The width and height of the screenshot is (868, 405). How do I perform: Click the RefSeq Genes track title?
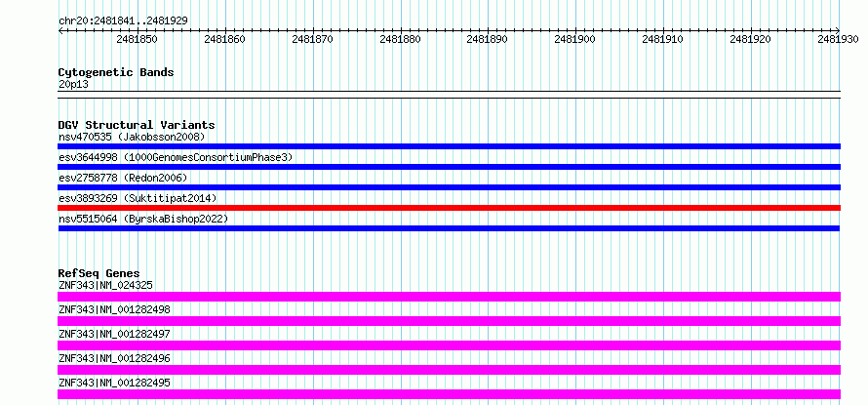[x=99, y=273]
